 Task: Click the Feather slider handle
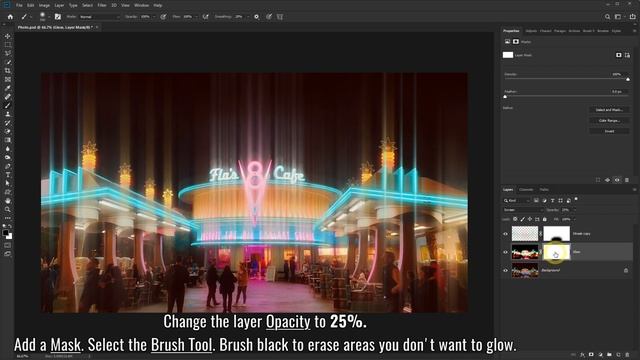(x=505, y=97)
